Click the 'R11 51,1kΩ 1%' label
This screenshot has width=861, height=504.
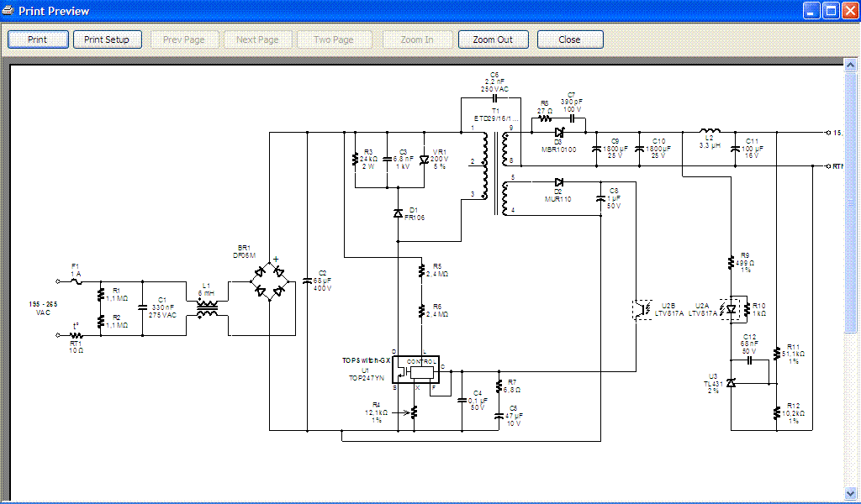click(x=794, y=354)
